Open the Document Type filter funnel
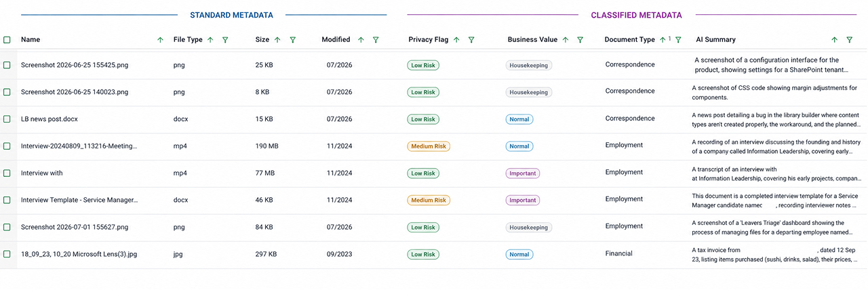868x290 pixels. 678,40
